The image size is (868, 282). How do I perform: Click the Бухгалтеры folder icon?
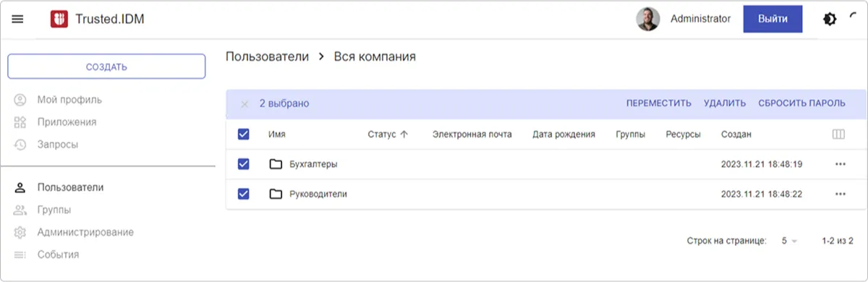[x=276, y=164]
